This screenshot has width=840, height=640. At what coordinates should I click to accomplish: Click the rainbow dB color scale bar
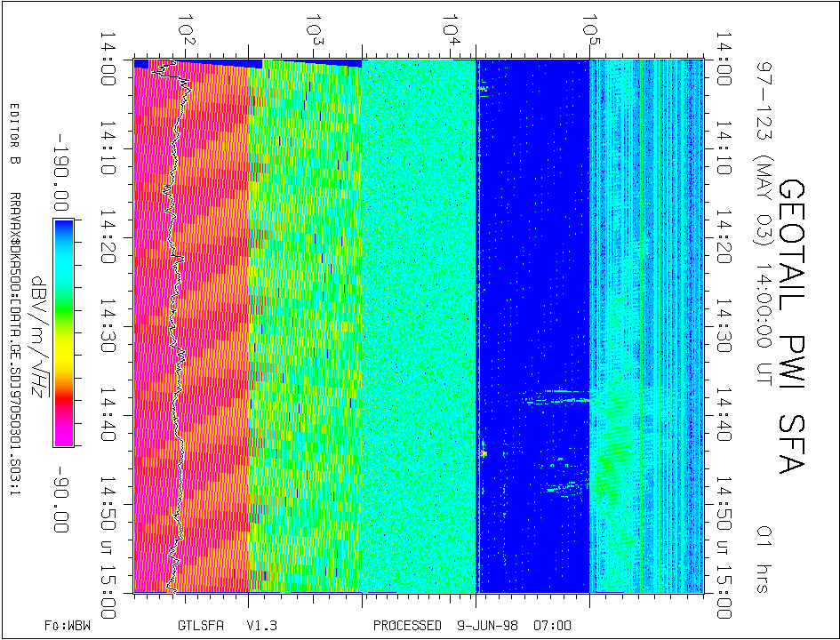pos(63,332)
